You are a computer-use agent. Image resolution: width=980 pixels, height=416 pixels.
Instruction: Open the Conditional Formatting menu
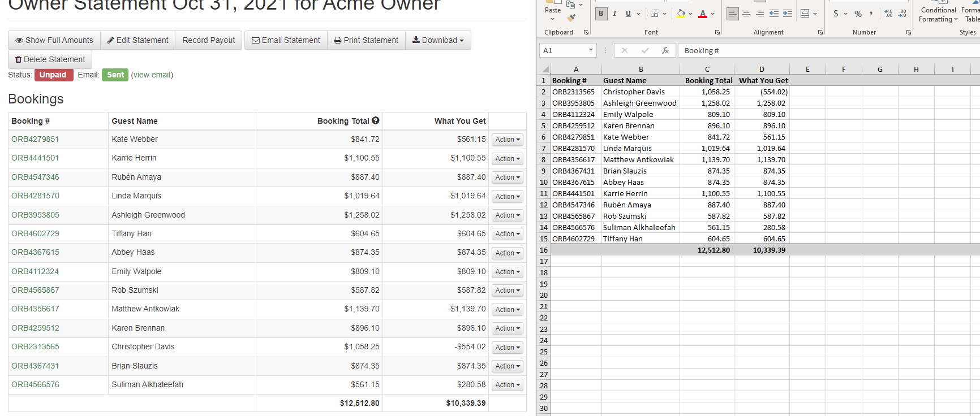[938, 15]
